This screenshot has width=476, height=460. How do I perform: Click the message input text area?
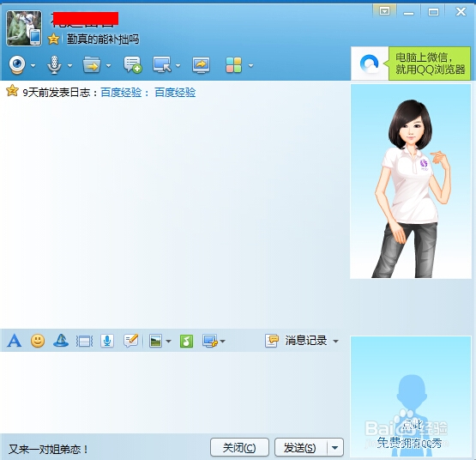pyautogui.click(x=173, y=392)
